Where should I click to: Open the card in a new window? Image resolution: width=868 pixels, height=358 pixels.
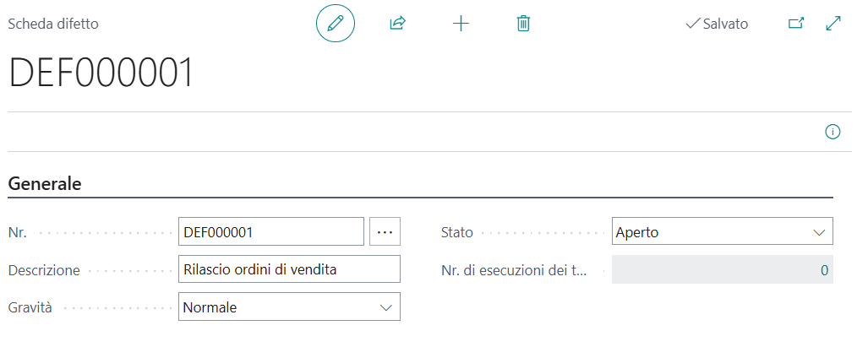795,24
